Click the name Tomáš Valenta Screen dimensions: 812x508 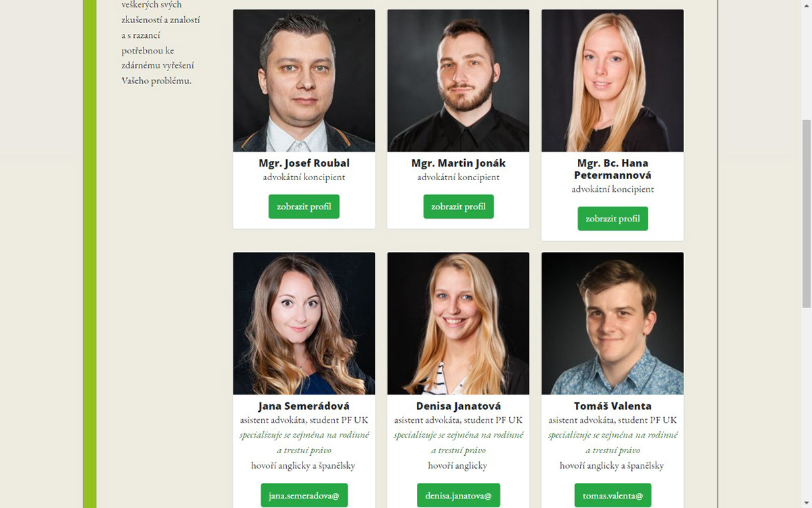pos(612,406)
